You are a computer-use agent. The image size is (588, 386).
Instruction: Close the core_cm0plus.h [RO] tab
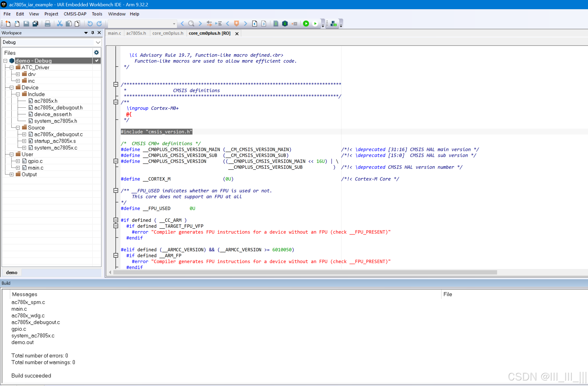tap(237, 33)
